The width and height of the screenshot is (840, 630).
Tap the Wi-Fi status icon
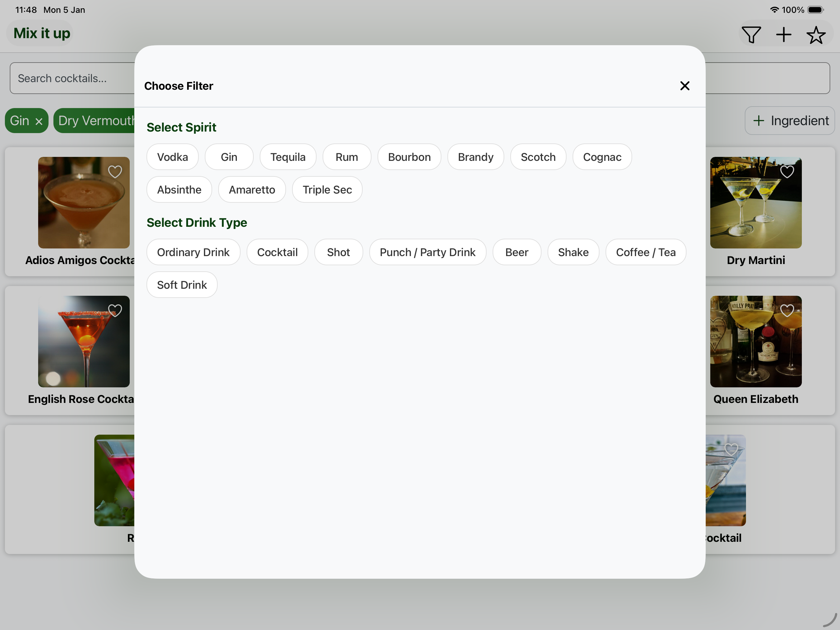pos(774,10)
